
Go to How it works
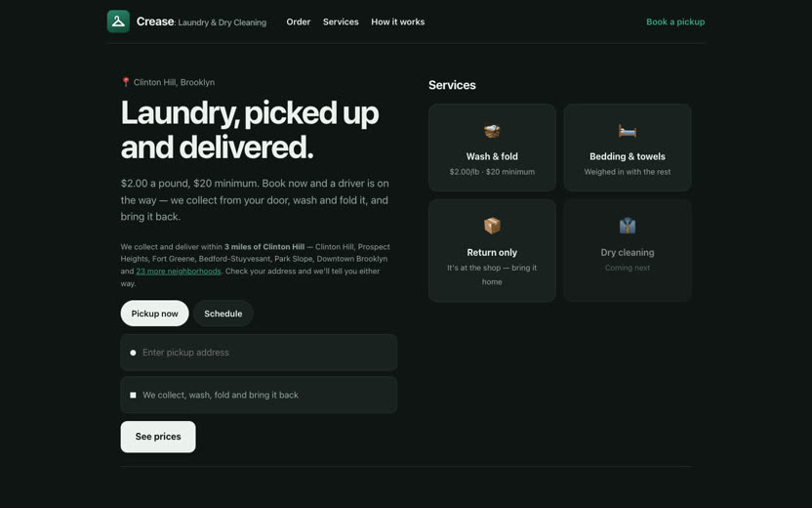[398, 21]
